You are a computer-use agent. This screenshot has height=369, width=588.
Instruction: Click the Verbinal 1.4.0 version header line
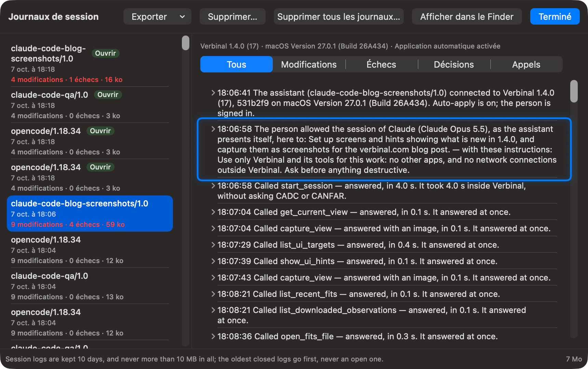(350, 46)
